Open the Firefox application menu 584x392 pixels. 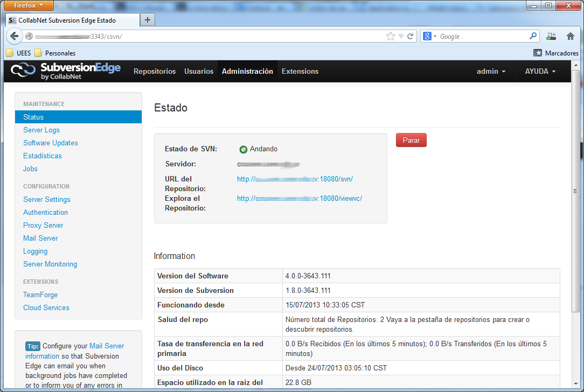(29, 5)
